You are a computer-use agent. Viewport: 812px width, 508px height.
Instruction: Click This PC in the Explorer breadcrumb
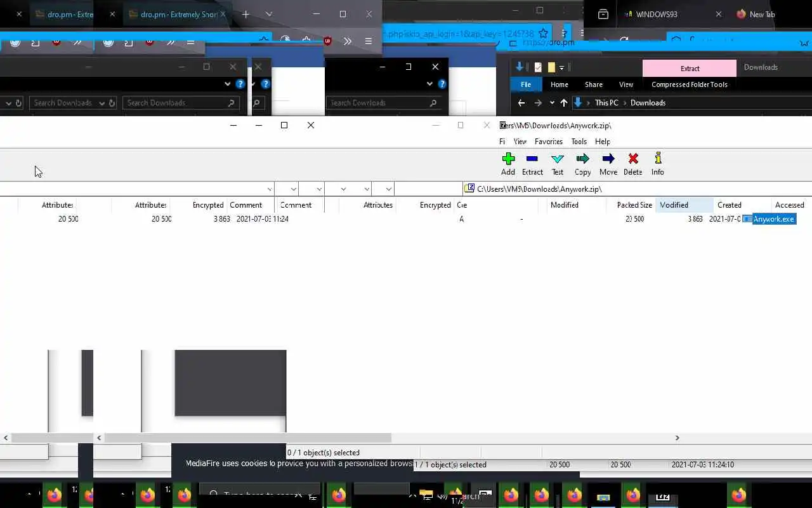pos(606,103)
